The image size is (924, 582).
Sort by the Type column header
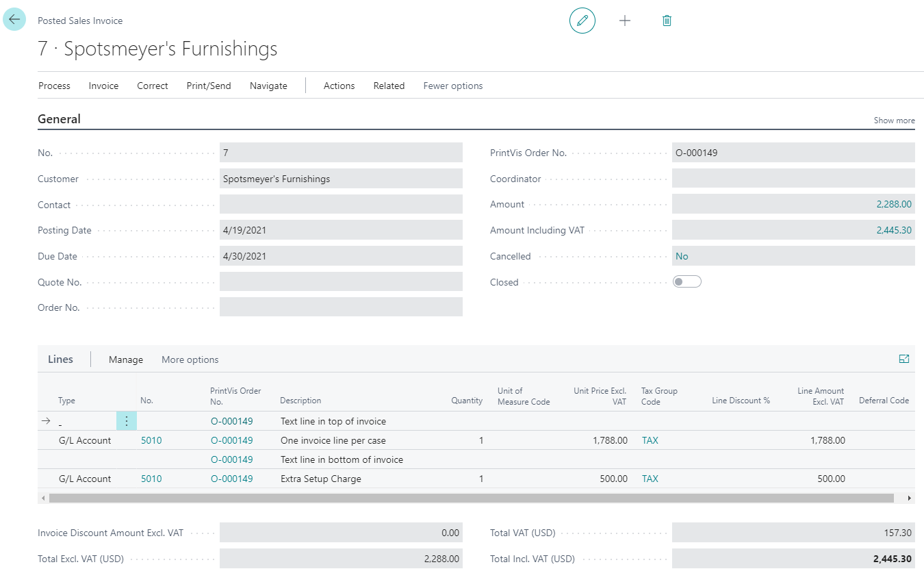pos(66,401)
